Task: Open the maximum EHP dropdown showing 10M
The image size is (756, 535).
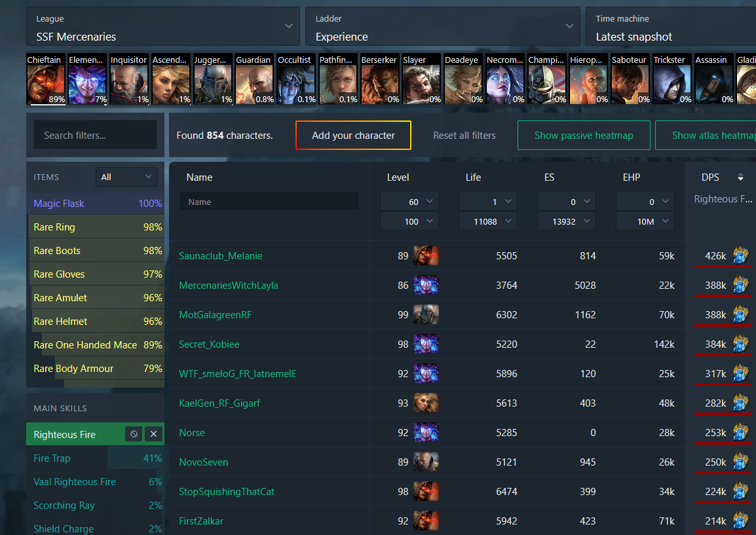Action: coord(645,221)
